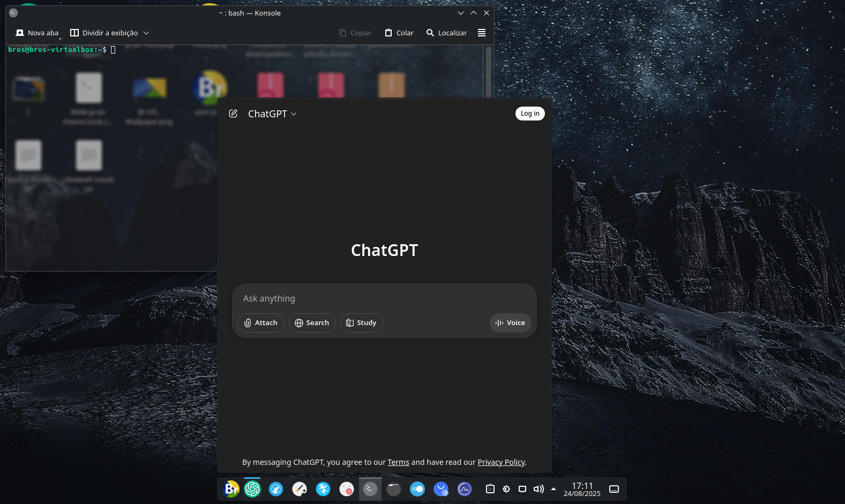
Task: Start Voice mode in ChatGPT
Action: point(510,323)
